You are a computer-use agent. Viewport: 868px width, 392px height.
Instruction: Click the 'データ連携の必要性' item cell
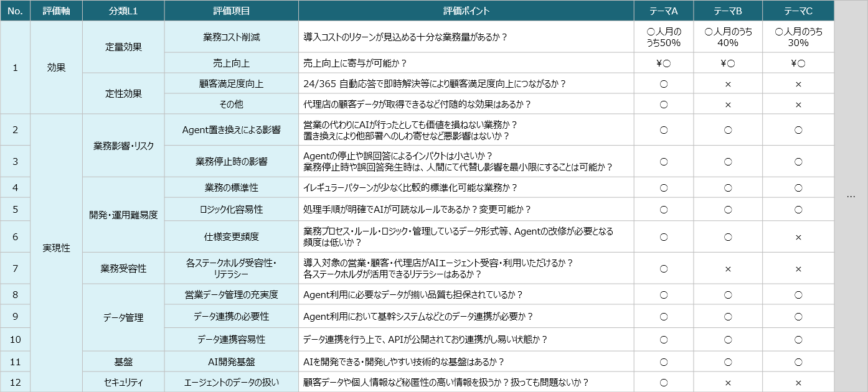232,316
